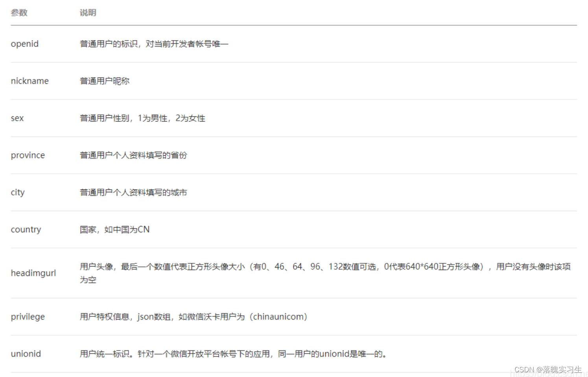Select the unionid parameter name
The height and width of the screenshot is (377, 588).
coord(26,354)
